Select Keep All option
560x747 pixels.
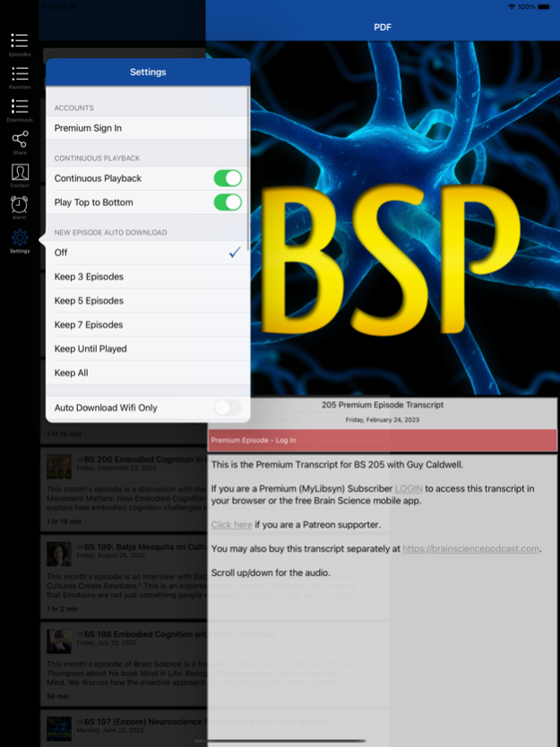[148, 373]
